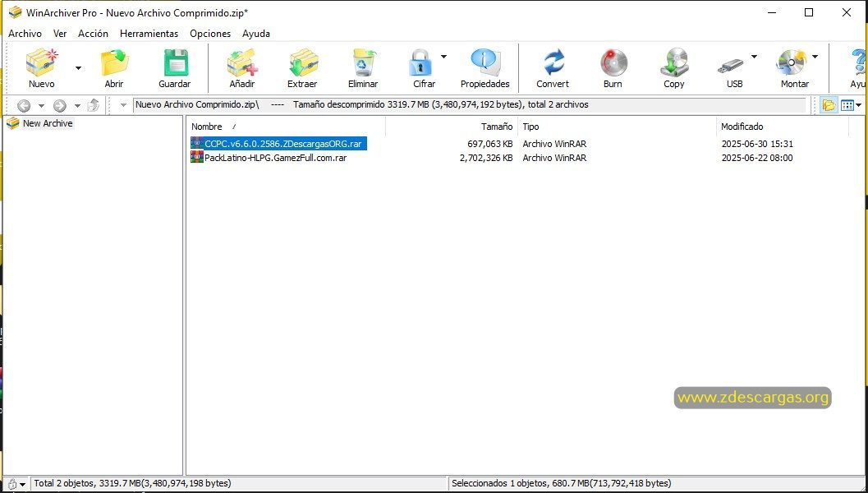Screen dimensions: 868x493
Task: Extract files with the Extraer icon
Action: click(x=303, y=62)
